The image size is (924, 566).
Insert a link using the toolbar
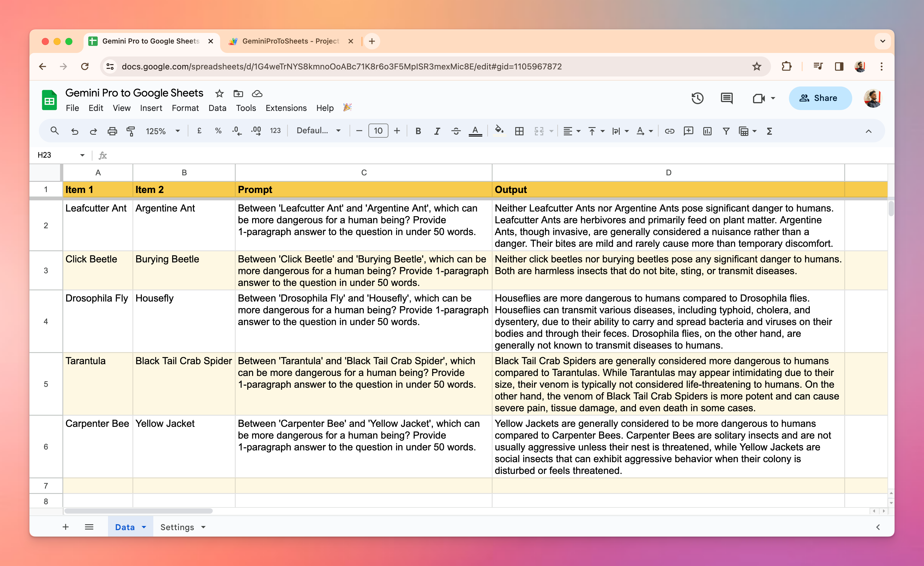[669, 131]
